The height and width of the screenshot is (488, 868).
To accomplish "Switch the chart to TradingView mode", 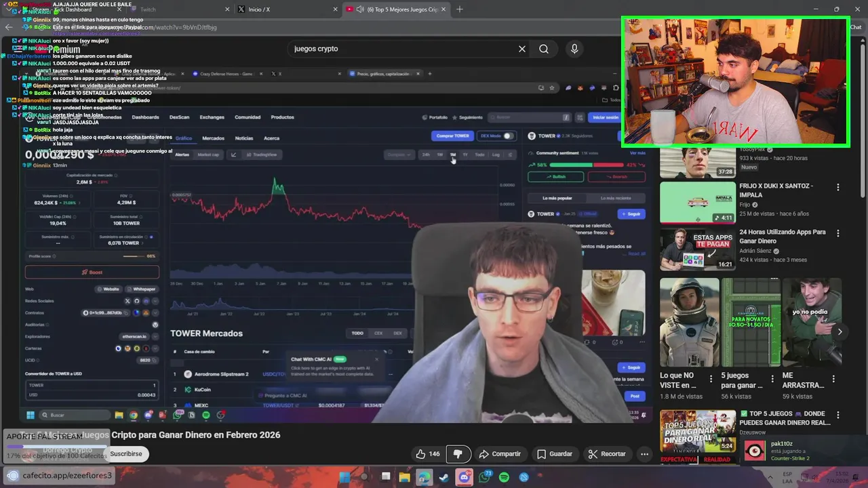I will pos(262,155).
